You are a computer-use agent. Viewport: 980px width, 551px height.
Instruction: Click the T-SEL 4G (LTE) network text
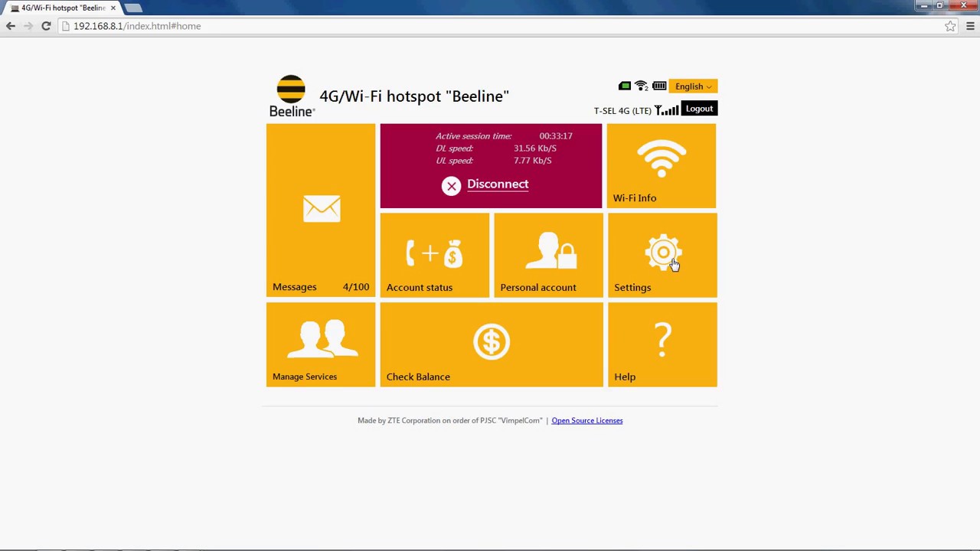(622, 111)
